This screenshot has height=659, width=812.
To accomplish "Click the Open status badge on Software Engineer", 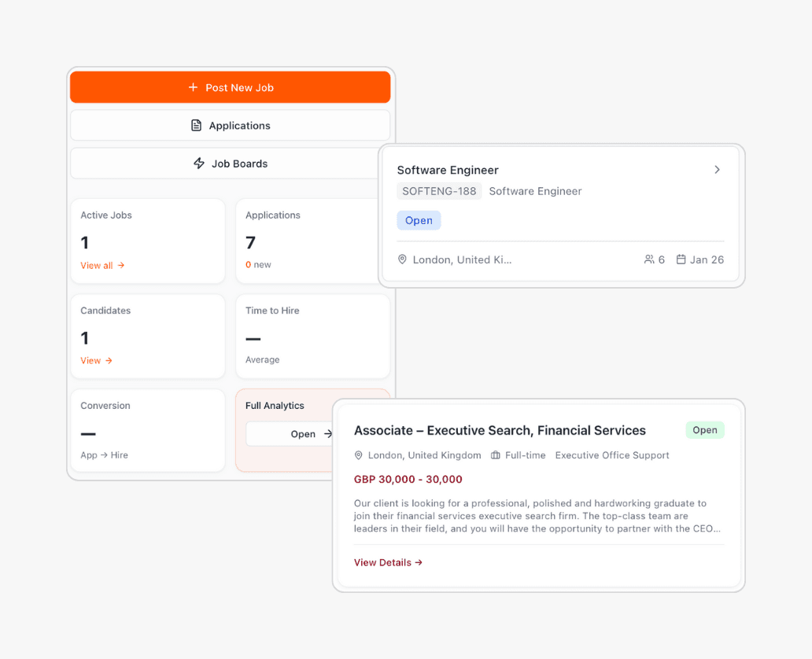I will (x=419, y=220).
